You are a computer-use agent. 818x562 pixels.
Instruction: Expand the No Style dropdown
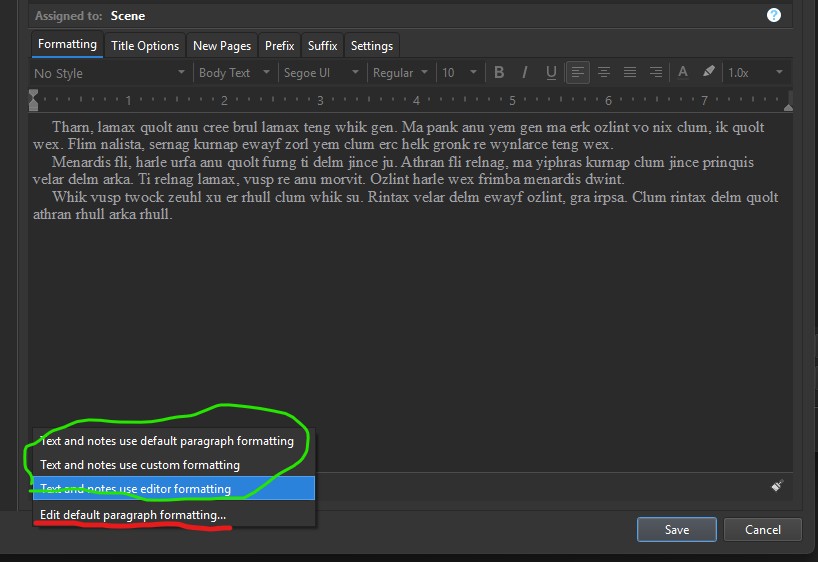click(109, 73)
